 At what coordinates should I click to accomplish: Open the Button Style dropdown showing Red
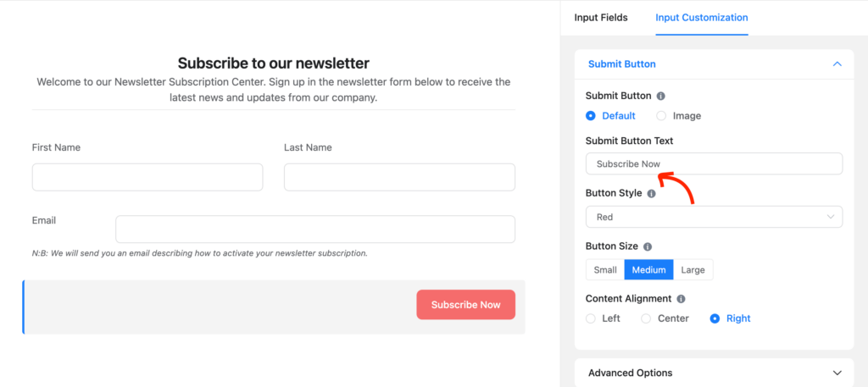coord(714,218)
